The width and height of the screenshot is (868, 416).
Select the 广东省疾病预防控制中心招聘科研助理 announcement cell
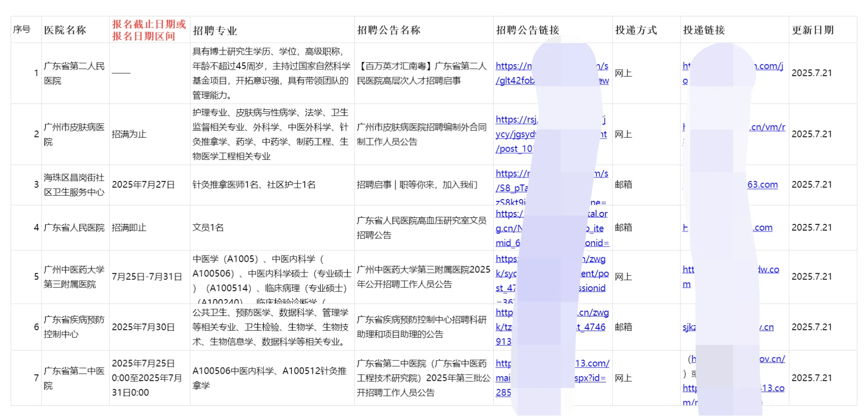tap(424, 327)
